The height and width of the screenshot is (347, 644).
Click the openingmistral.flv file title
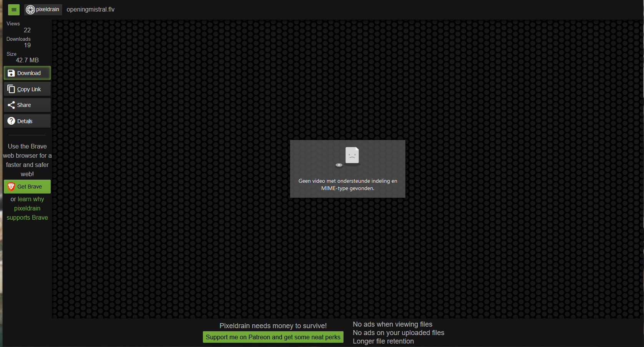(91, 10)
